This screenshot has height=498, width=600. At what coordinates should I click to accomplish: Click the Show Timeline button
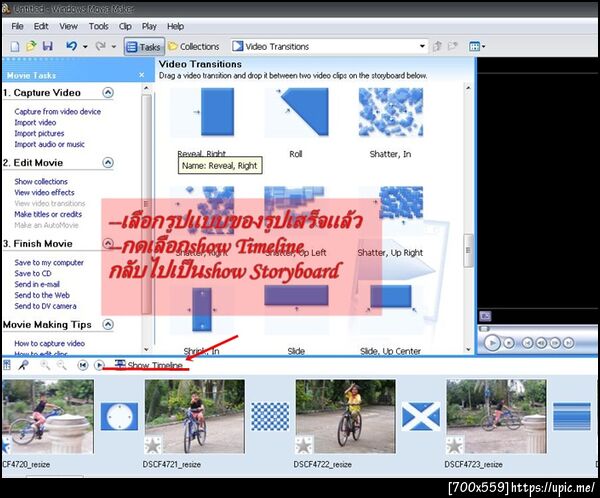coord(149,365)
